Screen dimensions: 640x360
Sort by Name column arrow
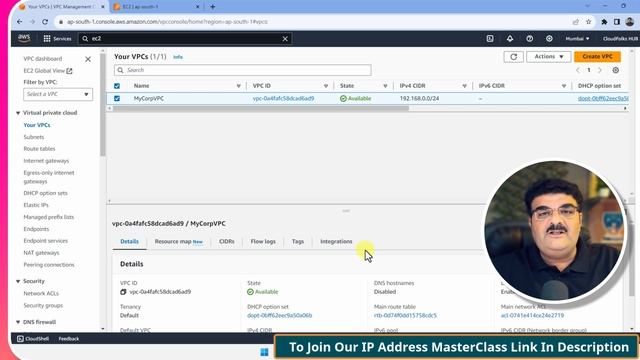point(238,86)
